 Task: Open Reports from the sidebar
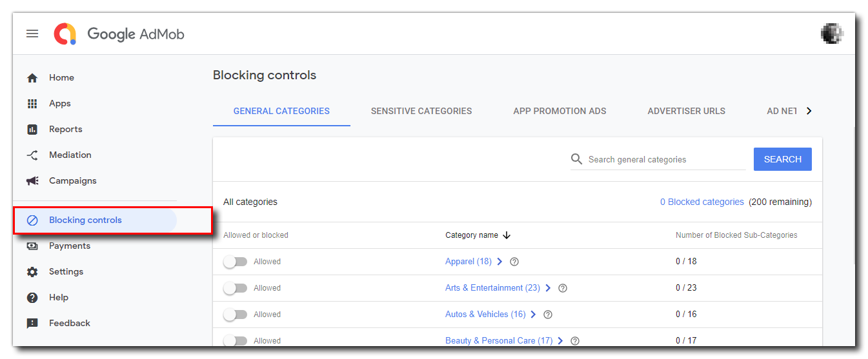coord(65,129)
